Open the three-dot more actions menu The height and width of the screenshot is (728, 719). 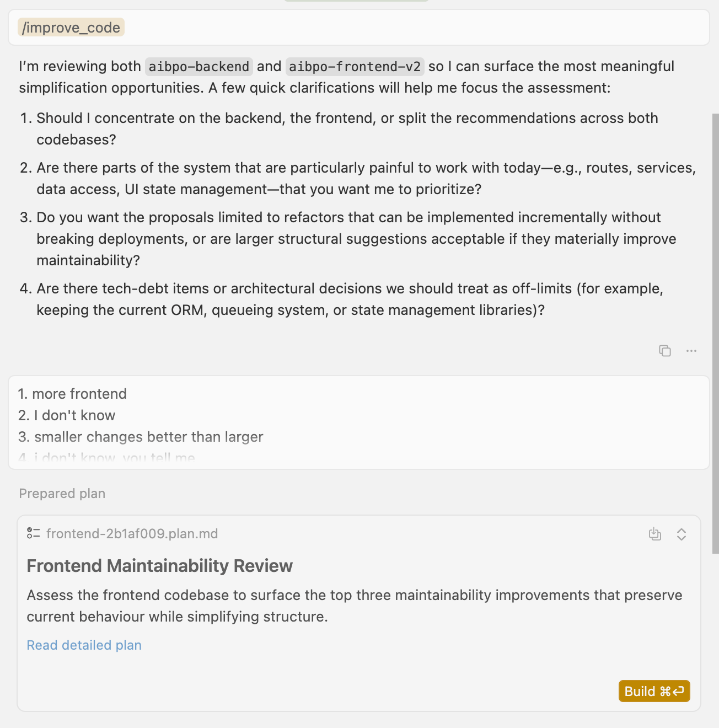tap(691, 351)
